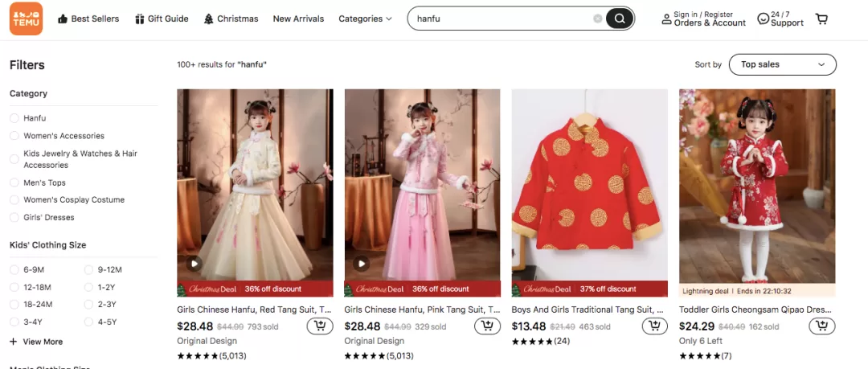Screen dimensions: 868x369
Task: Expand the Categories menu
Action: point(365,18)
